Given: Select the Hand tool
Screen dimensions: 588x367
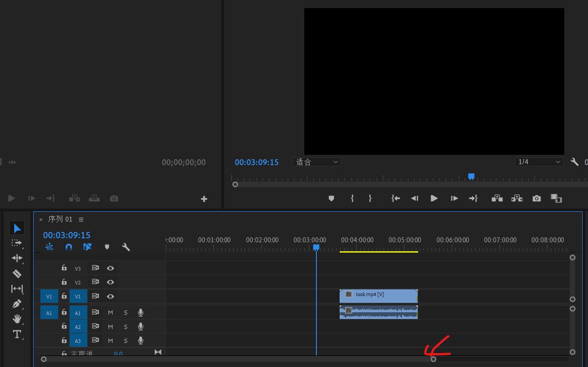Looking at the screenshot, I should (17, 319).
